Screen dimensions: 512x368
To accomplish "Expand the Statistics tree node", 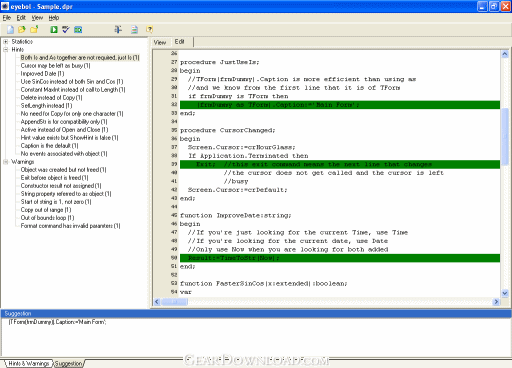I will tap(6, 42).
